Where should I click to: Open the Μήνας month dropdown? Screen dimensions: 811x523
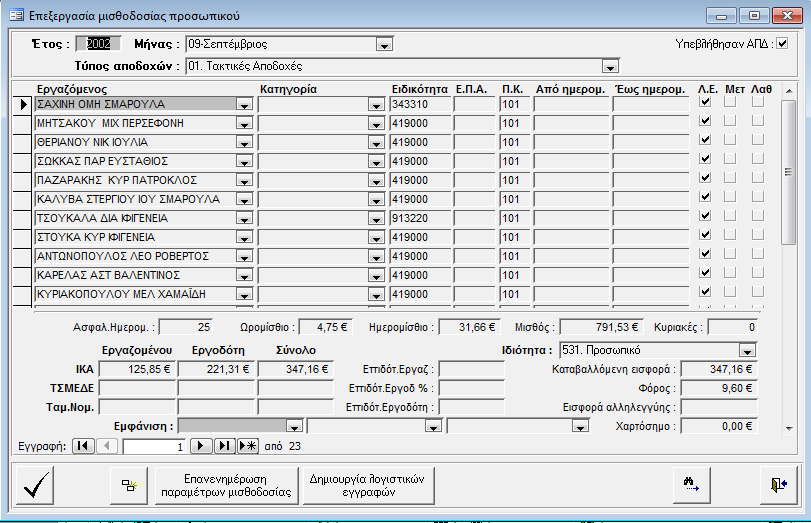383,44
